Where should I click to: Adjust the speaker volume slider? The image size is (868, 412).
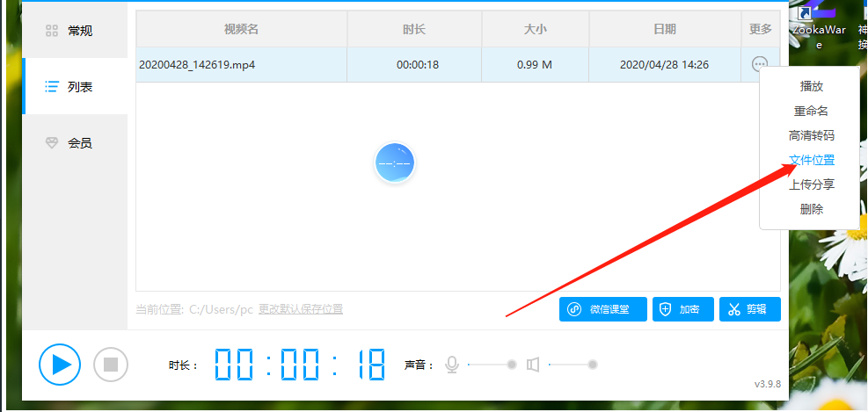tap(573, 365)
